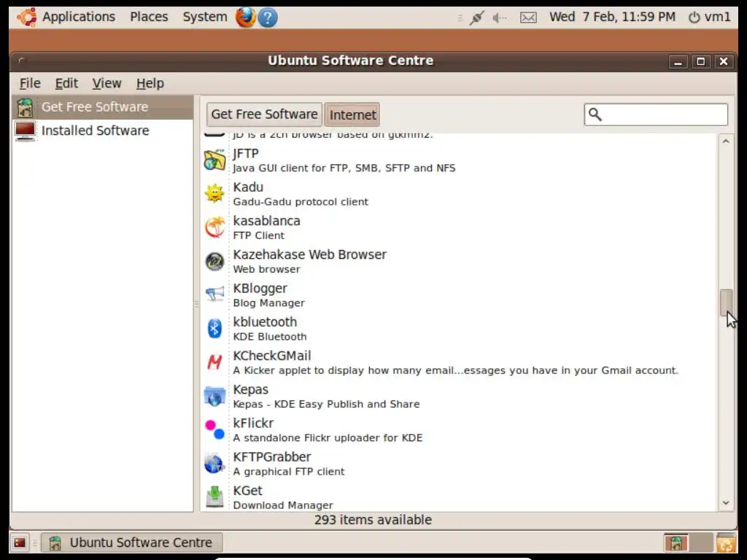Click 'Download Manager' description text
The height and width of the screenshot is (560, 747).
283,505
